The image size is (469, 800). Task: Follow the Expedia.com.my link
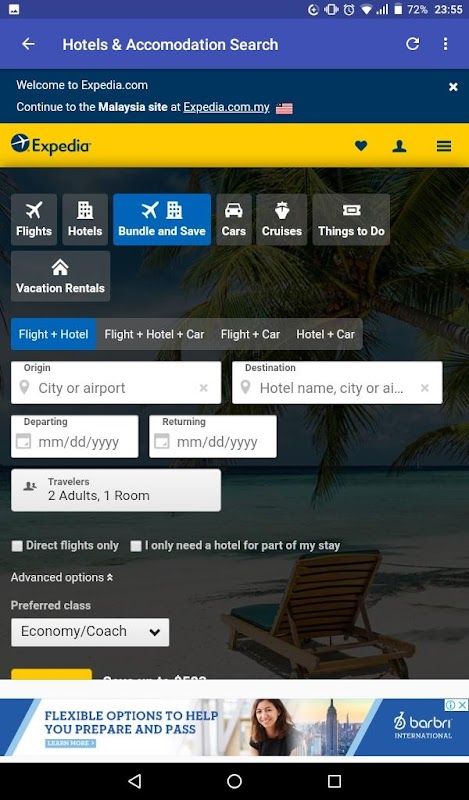click(x=226, y=107)
